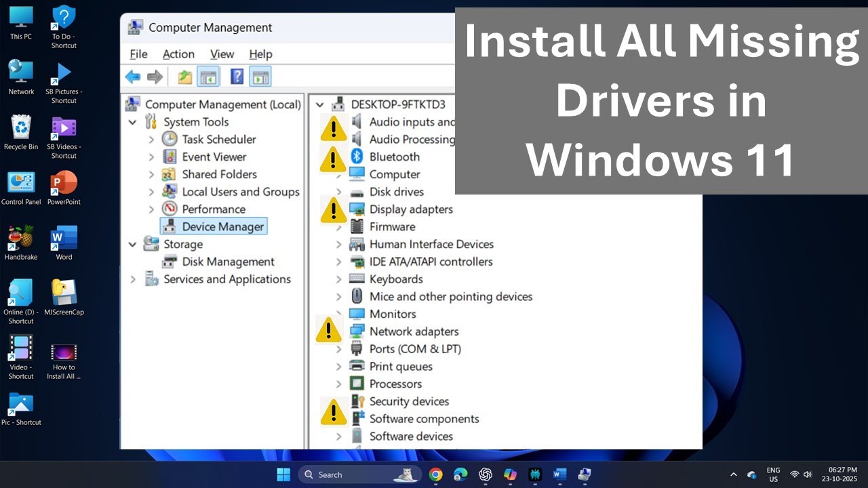Open Microsoft Edge from the taskbar

(460, 474)
